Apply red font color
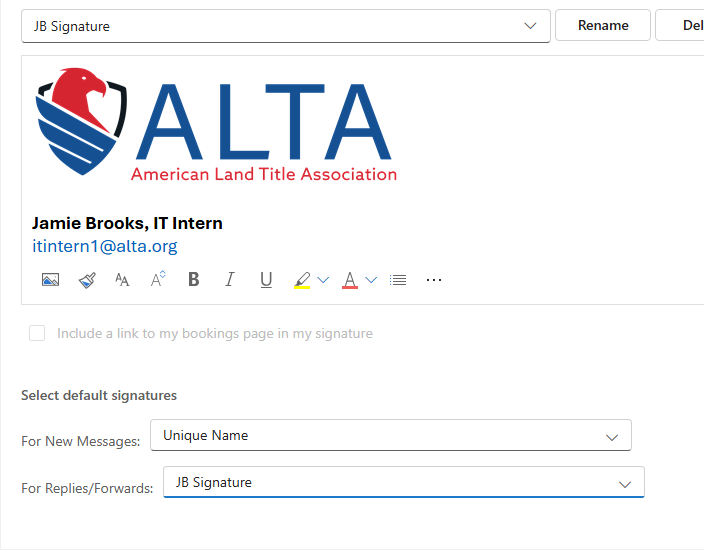This screenshot has height=550, width=704. [350, 280]
